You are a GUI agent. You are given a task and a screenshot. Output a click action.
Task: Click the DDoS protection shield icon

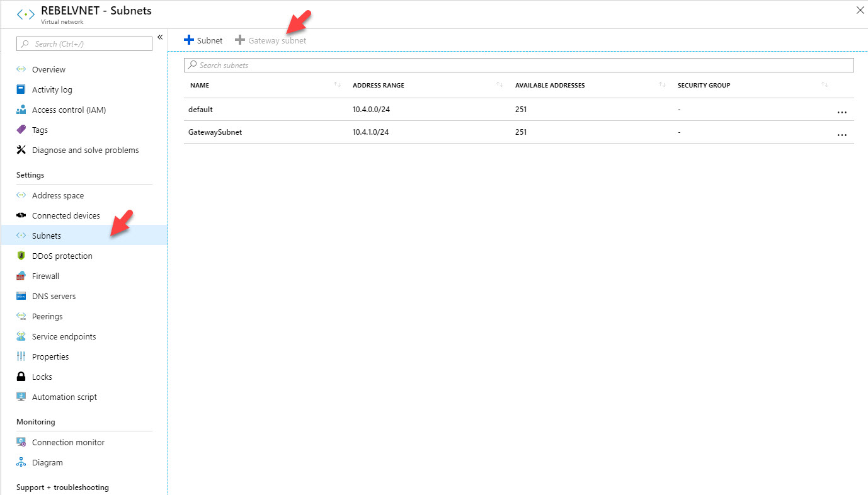pos(21,256)
